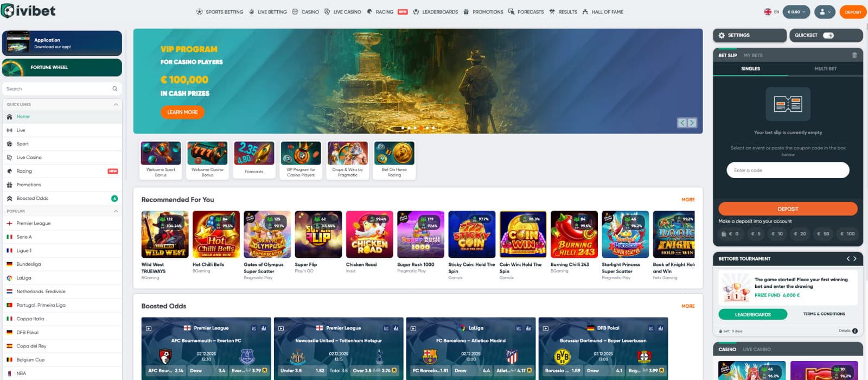Viewport: 868px width, 380px height.
Task: Collapse the Quick Links section
Action: click(x=116, y=104)
